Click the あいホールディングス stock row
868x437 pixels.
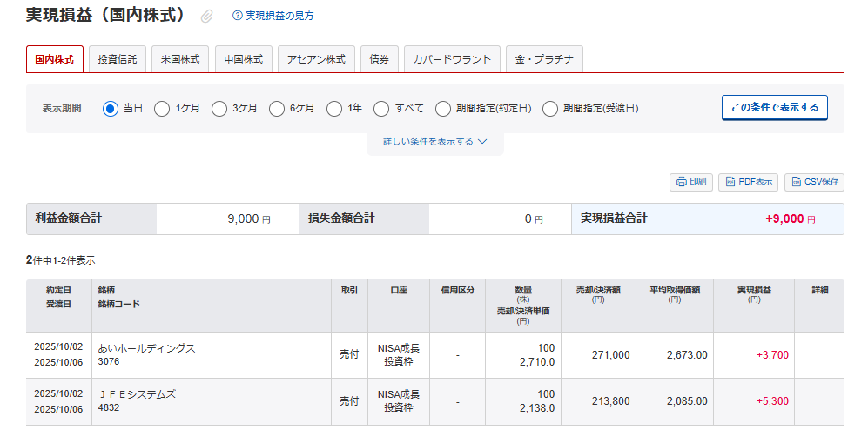point(146,348)
